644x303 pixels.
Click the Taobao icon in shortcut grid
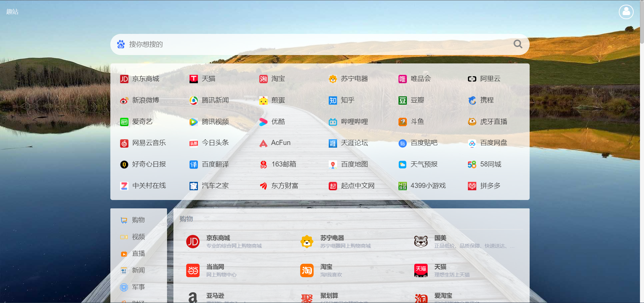tap(263, 79)
